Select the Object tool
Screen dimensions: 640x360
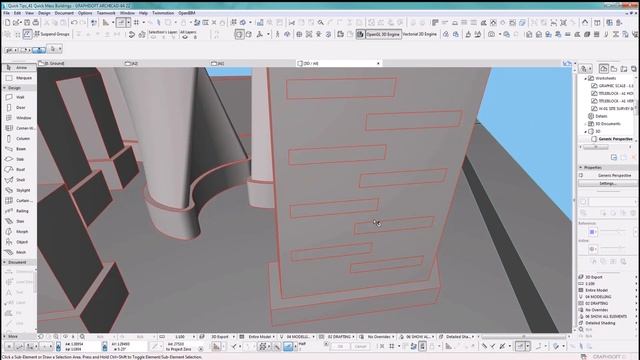pos(18,242)
